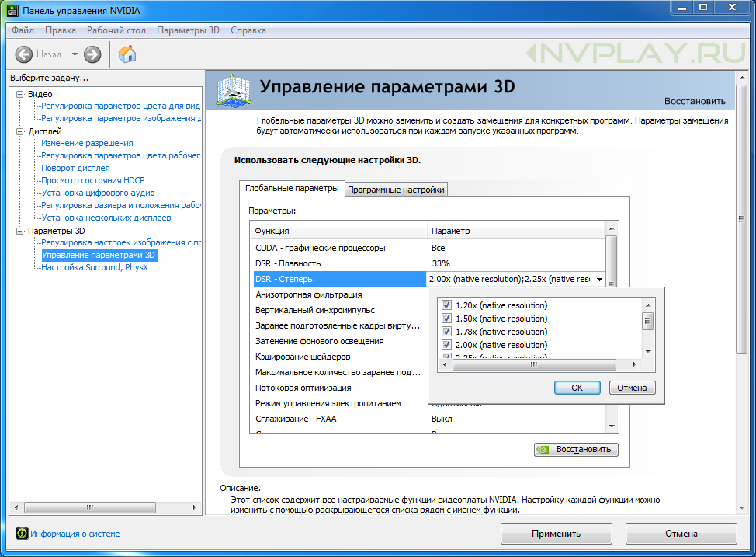Select Настройка Surround, PhysX
Image resolution: width=756 pixels, height=557 pixels.
(95, 267)
